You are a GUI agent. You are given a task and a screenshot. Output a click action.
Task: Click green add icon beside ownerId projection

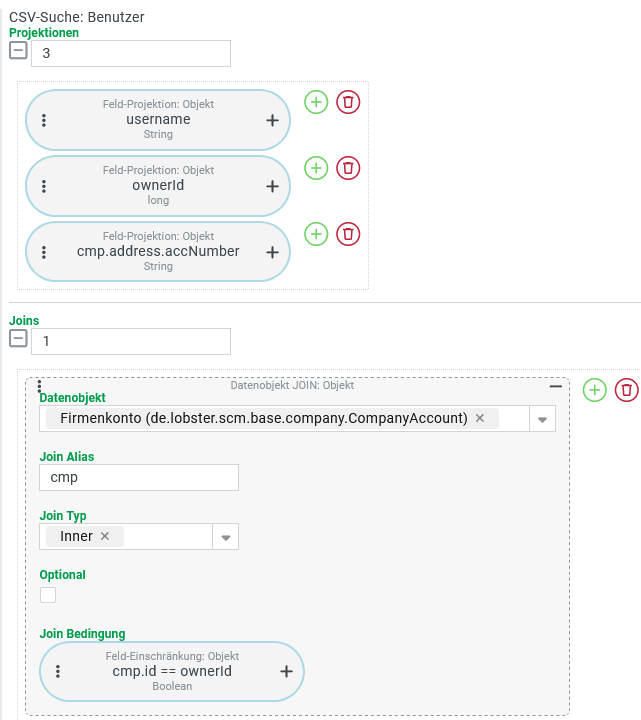(316, 168)
